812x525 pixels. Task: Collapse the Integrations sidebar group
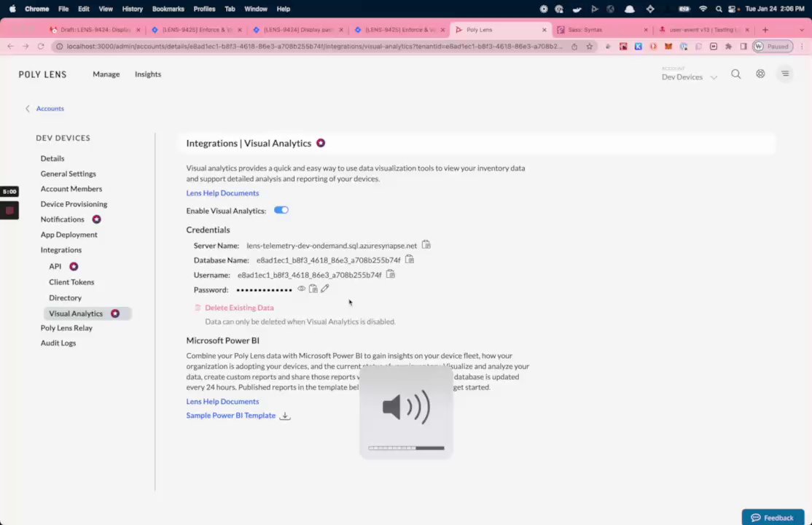pyautogui.click(x=60, y=250)
